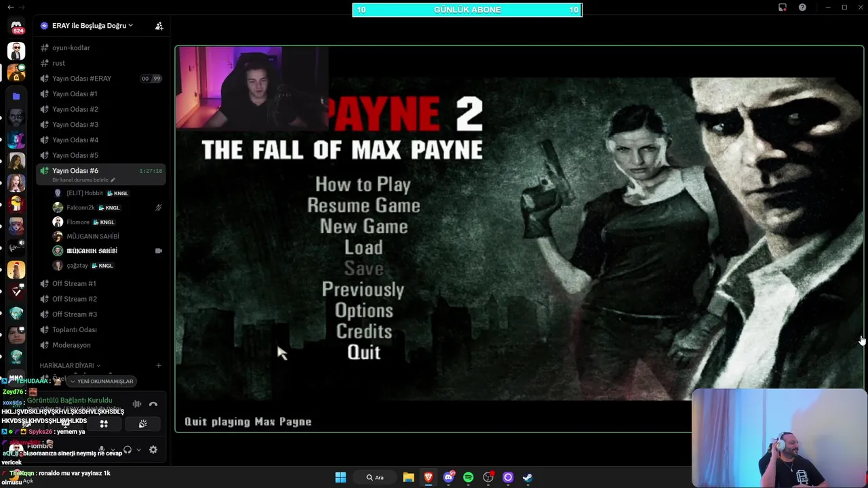This screenshot has height=488, width=868.
Task: Select Previously in game menu
Action: pyautogui.click(x=363, y=289)
